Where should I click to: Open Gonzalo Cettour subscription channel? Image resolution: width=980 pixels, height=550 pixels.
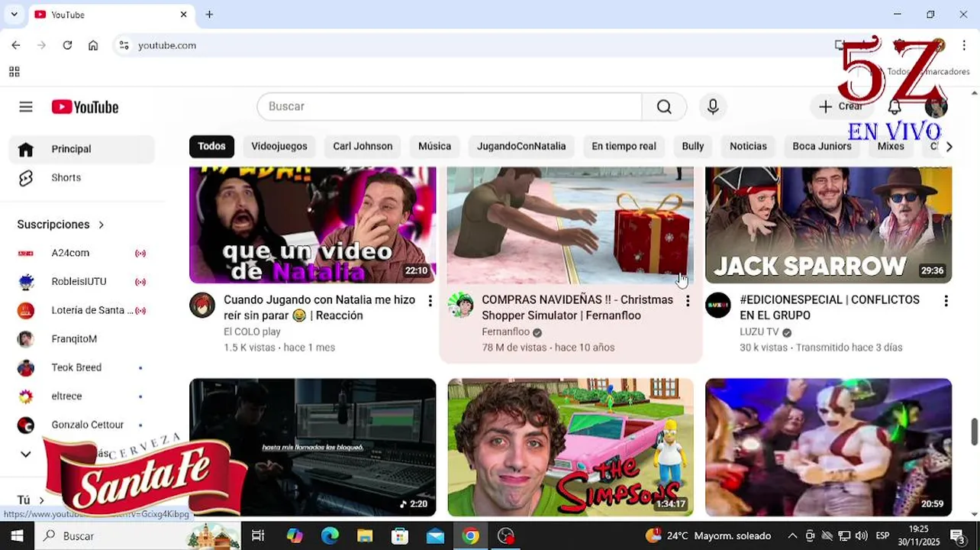pos(82,425)
